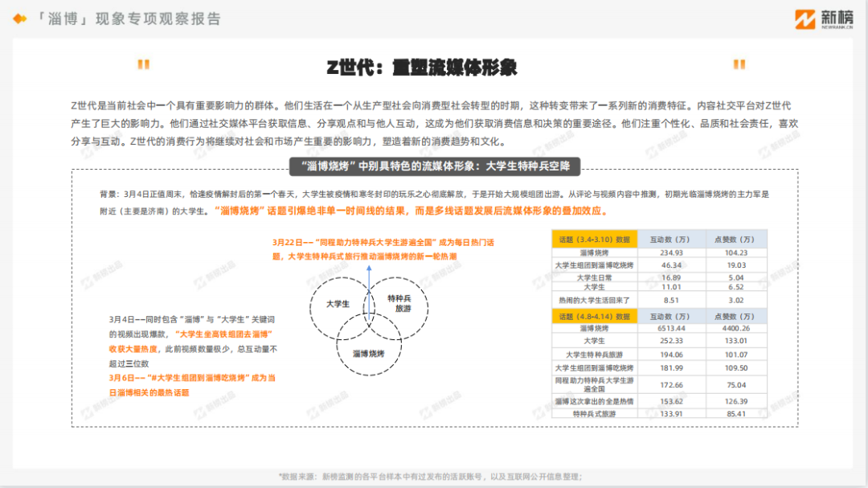Select the cell value 153.62
Image resolution: width=868 pixels, height=488 pixels.
(x=671, y=401)
